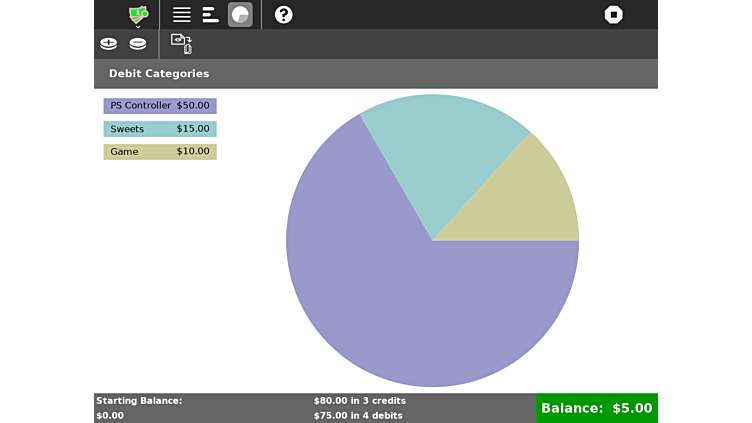Click the "$80.00 in 3 credits" text
This screenshot has width=752, height=423.
pos(360,400)
